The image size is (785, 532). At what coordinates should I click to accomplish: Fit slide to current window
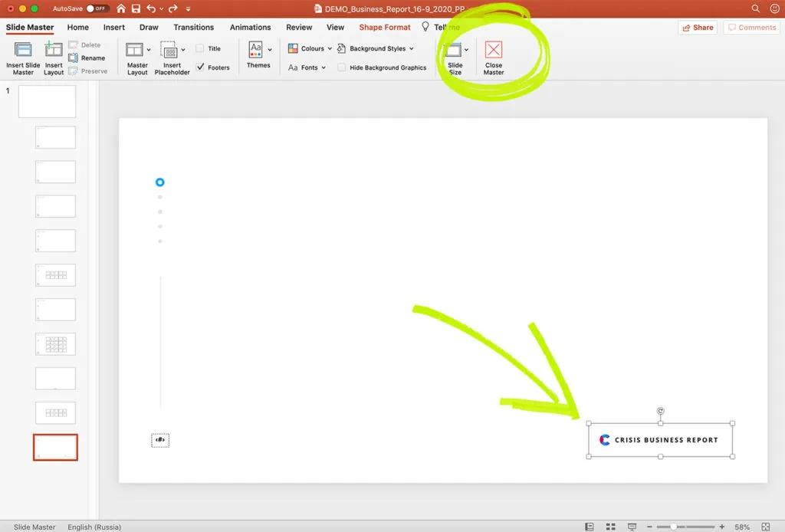(766, 527)
